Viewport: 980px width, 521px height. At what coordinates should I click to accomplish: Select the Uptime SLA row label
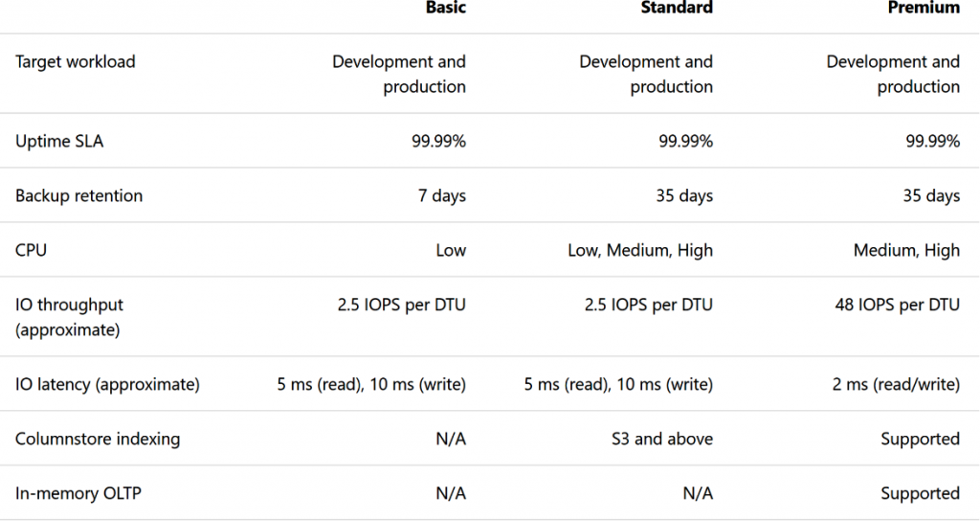click(x=59, y=141)
